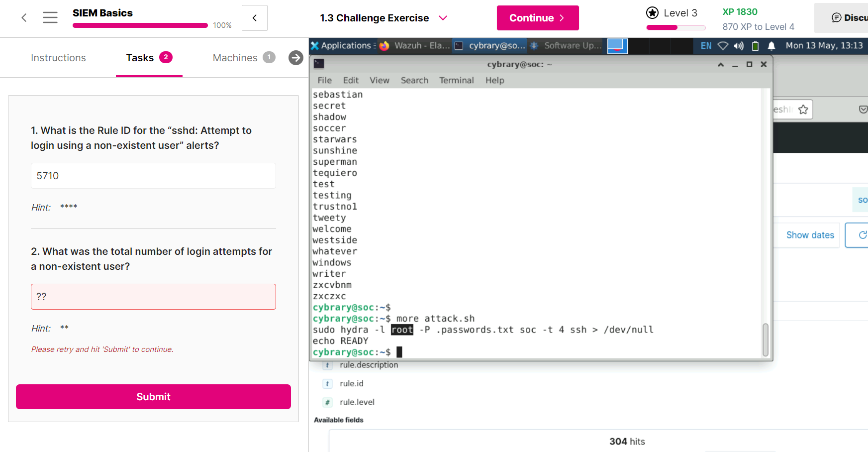Open the Applications menu in the taskbar
Screen dimensions: 868x452
pos(341,46)
